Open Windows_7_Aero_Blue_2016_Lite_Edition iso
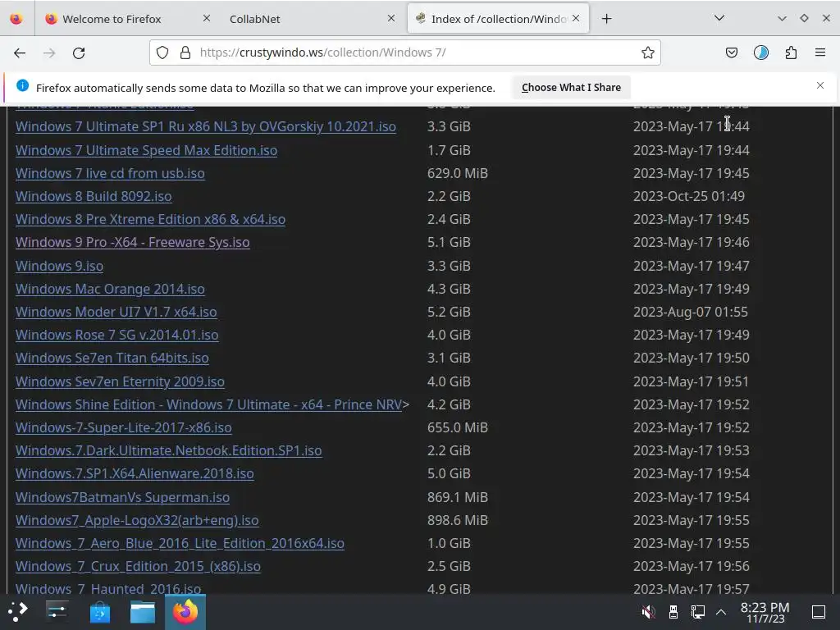This screenshot has height=630, width=840. (x=180, y=543)
